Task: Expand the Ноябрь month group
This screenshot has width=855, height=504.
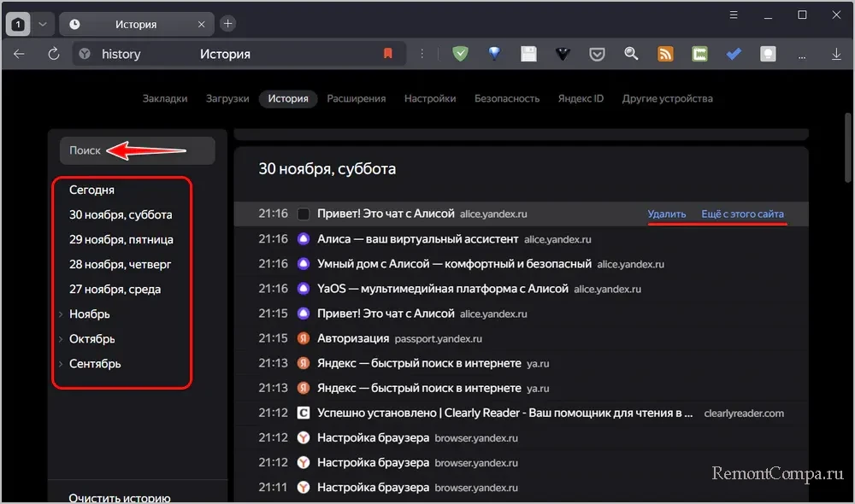Action: tap(61, 314)
